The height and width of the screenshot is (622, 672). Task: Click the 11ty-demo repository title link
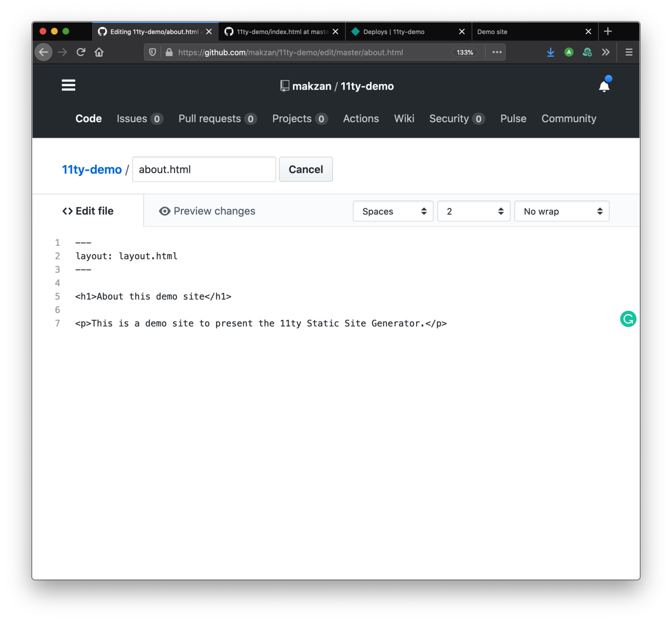[367, 86]
